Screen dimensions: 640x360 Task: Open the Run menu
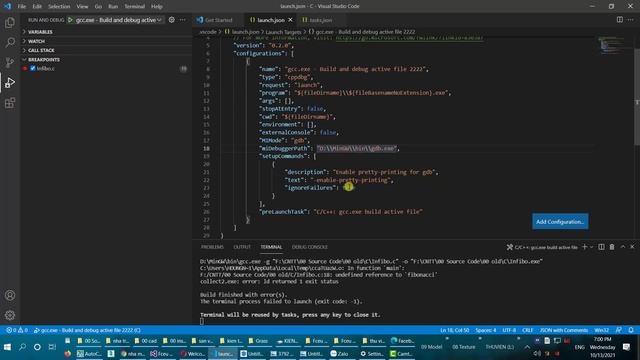click(x=113, y=7)
